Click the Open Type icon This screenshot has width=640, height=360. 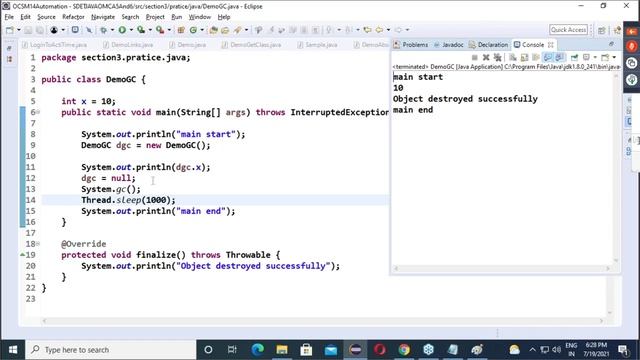[213, 30]
